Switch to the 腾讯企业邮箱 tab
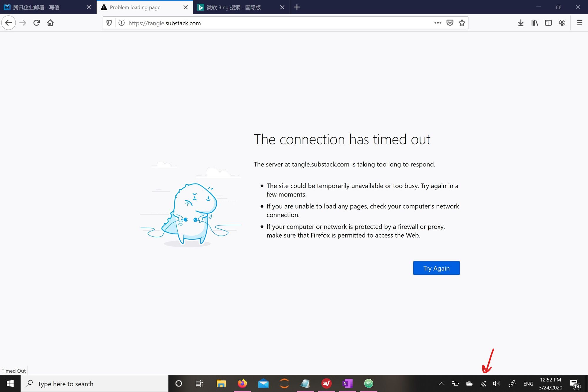This screenshot has height=392, width=588. point(44,7)
